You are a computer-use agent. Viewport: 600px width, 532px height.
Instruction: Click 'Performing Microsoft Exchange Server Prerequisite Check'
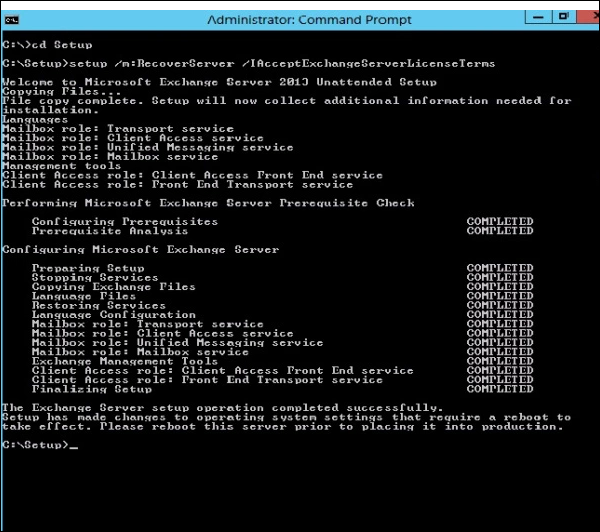click(208, 203)
